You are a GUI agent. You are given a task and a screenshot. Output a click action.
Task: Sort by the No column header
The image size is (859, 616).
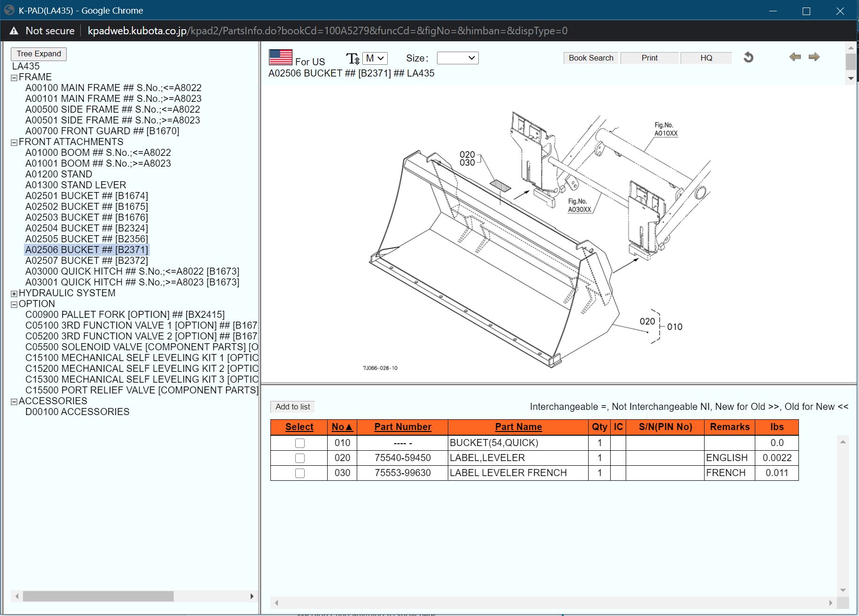[342, 427]
